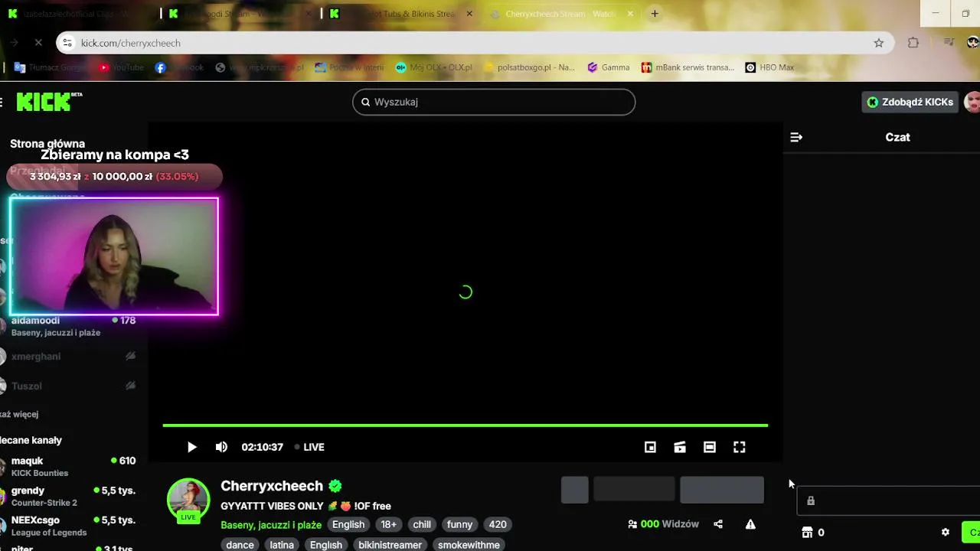The width and height of the screenshot is (980, 551).
Task: Open browser media control icon
Action: [949, 43]
